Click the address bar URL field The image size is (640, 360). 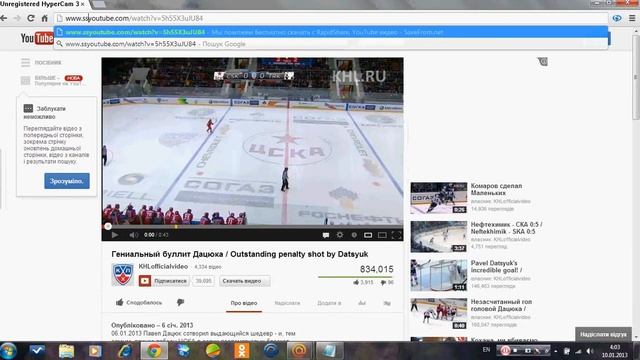331,18
